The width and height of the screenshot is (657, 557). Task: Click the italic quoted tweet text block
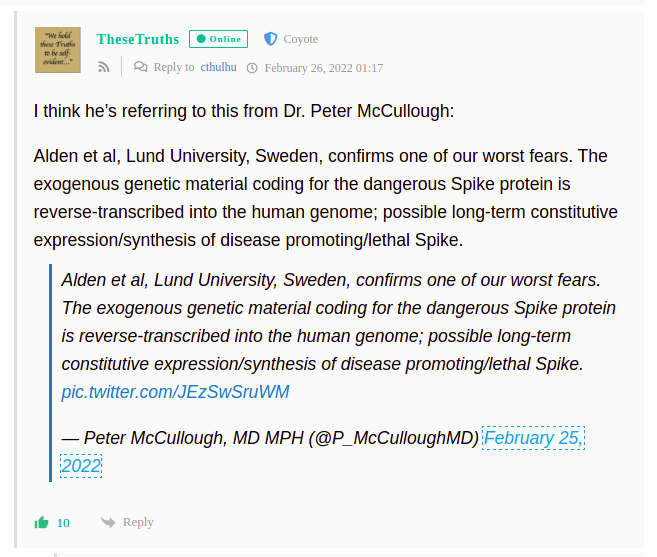click(339, 322)
